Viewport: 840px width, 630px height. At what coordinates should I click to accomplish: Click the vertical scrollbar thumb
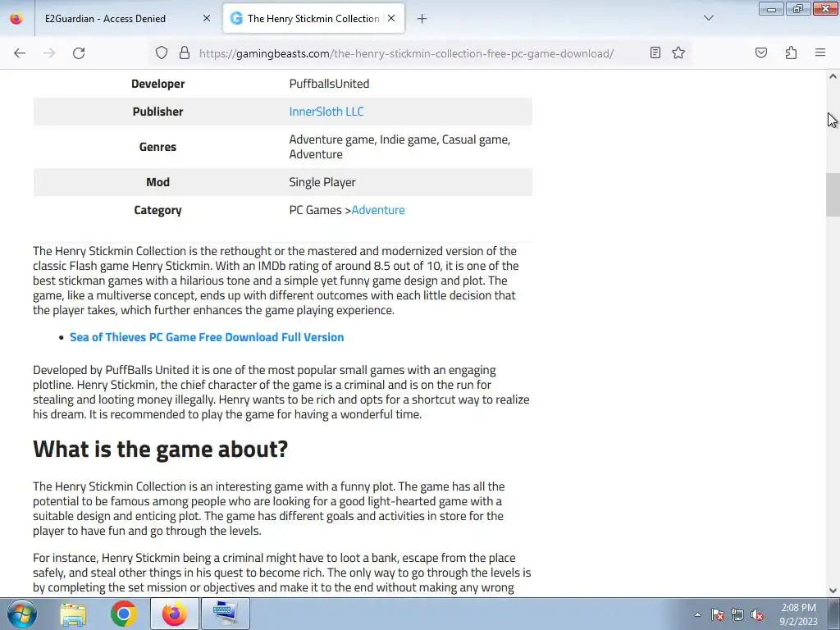833,194
